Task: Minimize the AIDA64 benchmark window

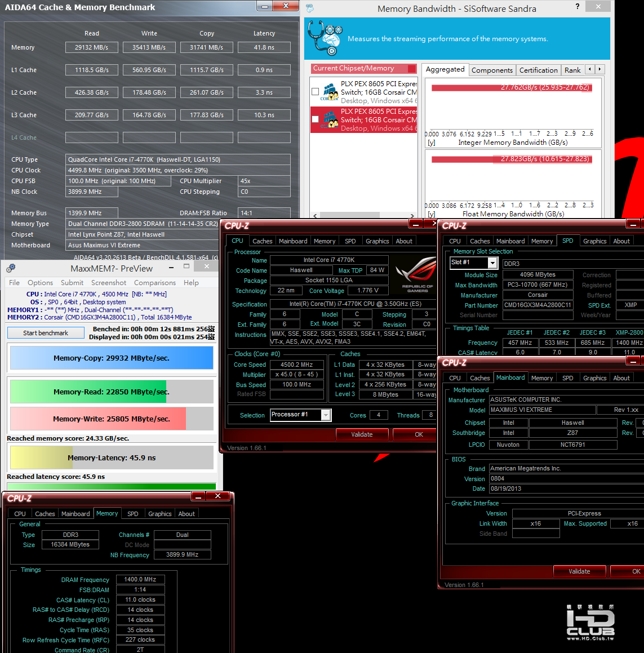Action: coord(264,6)
